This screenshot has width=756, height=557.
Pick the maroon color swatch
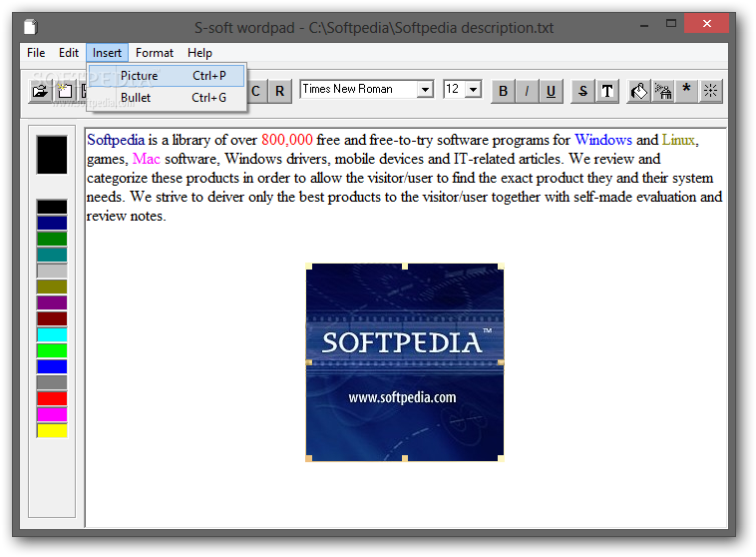(52, 318)
